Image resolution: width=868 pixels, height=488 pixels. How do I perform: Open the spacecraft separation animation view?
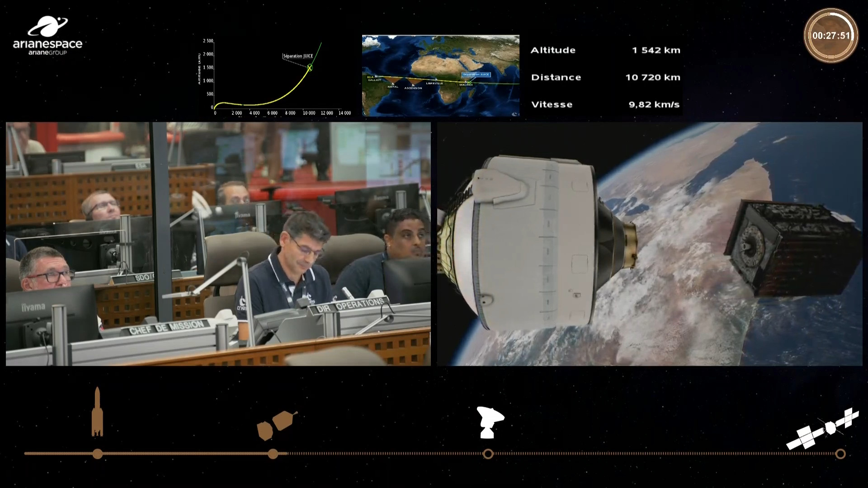click(649, 244)
